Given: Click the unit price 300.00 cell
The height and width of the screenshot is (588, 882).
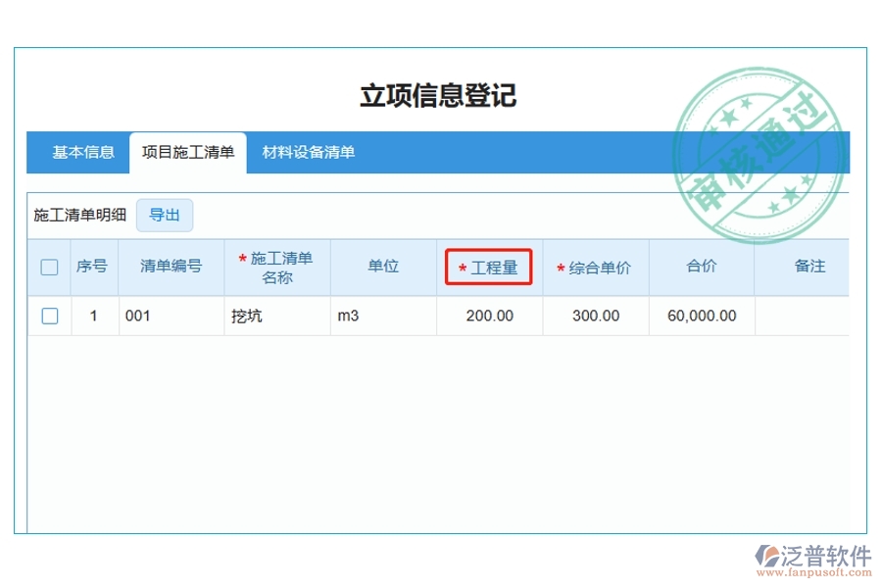Looking at the screenshot, I should [x=595, y=316].
